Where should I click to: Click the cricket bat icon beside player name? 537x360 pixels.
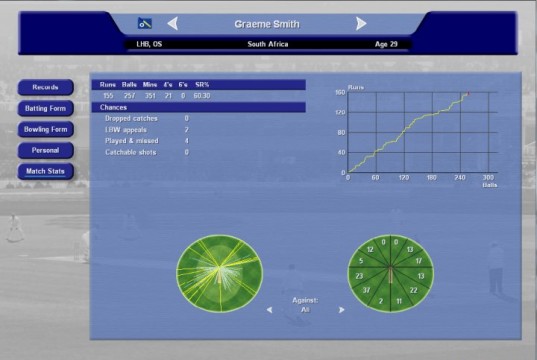(145, 23)
